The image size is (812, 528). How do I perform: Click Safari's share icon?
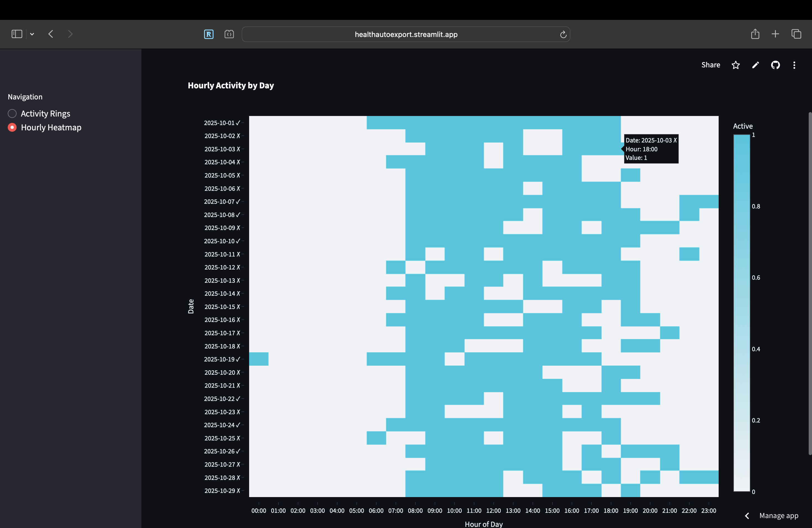click(755, 34)
